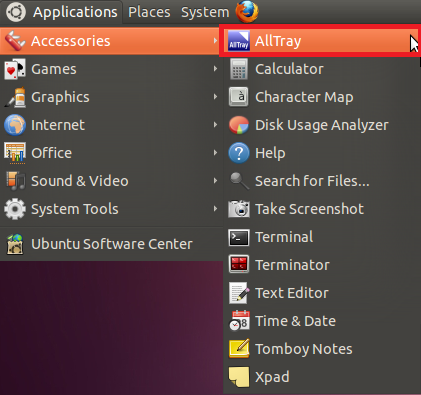Click the Office chart icon
Viewport: 421px width, 395px height.
(15, 153)
